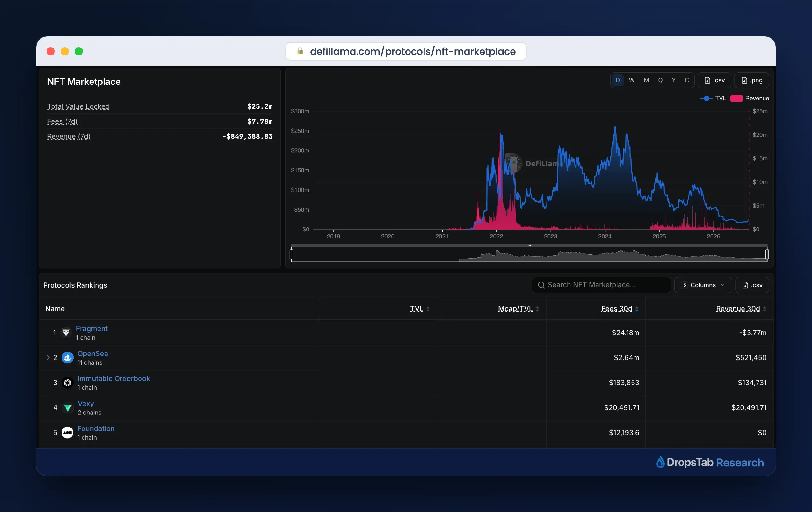Click the $7.78m fees value
The height and width of the screenshot is (512, 812).
[260, 121]
